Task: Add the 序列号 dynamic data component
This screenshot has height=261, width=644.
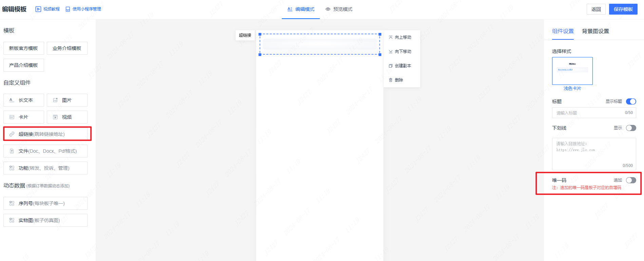Action: coord(45,203)
